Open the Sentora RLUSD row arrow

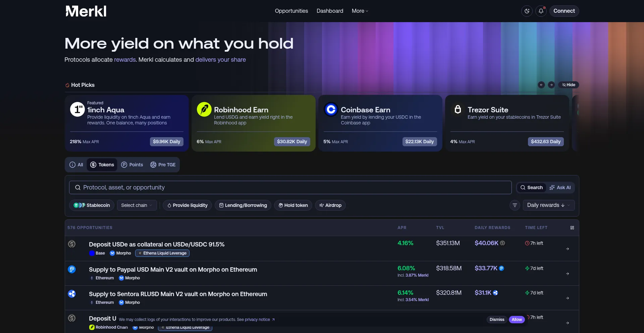(x=568, y=298)
